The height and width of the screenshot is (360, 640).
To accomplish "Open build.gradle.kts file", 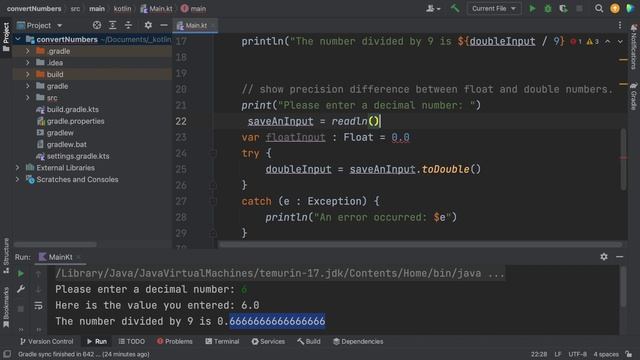I will pos(73,109).
